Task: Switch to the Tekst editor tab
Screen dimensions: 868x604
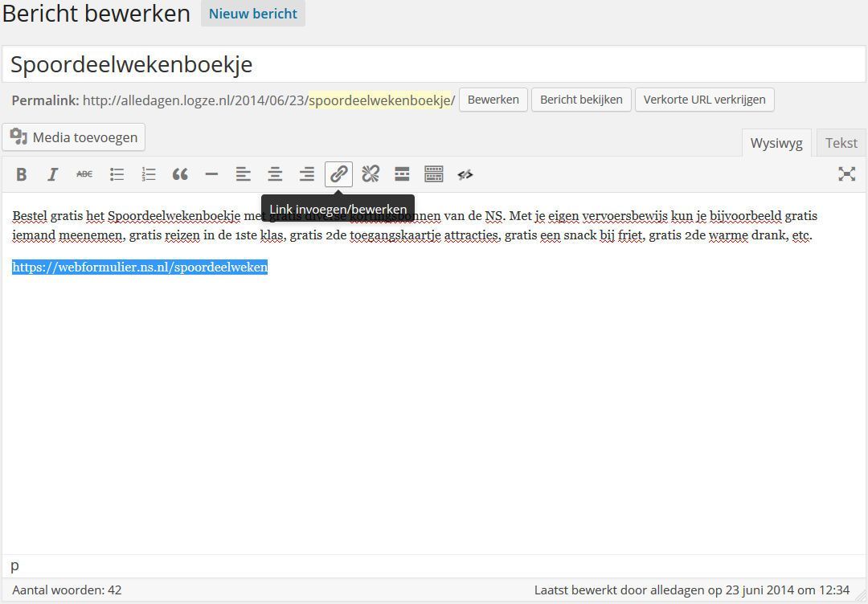Action: pyautogui.click(x=841, y=143)
